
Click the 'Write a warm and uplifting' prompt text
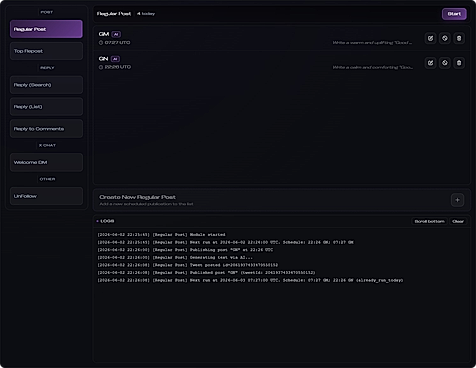(x=372, y=43)
